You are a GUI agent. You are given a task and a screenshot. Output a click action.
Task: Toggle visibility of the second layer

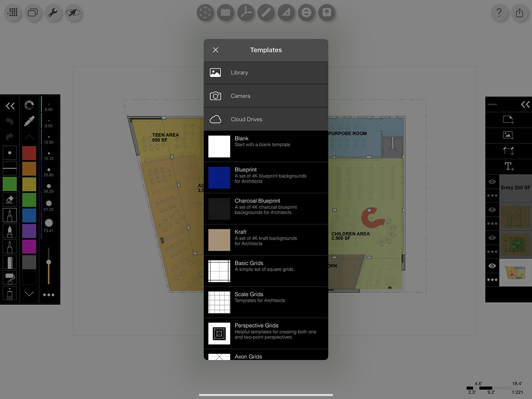click(x=492, y=210)
